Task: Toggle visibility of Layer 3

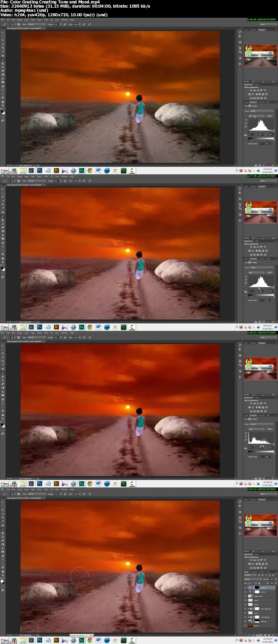Action: click(245, 600)
